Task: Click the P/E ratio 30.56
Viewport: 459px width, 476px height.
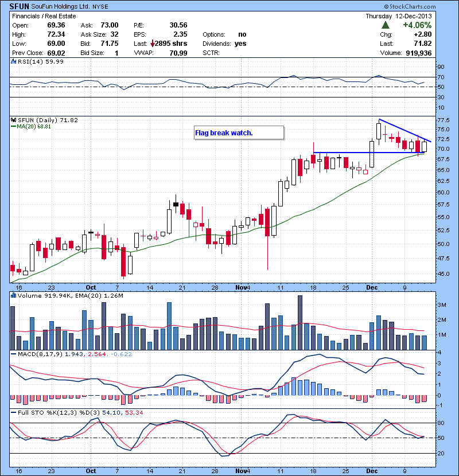Action: point(178,25)
